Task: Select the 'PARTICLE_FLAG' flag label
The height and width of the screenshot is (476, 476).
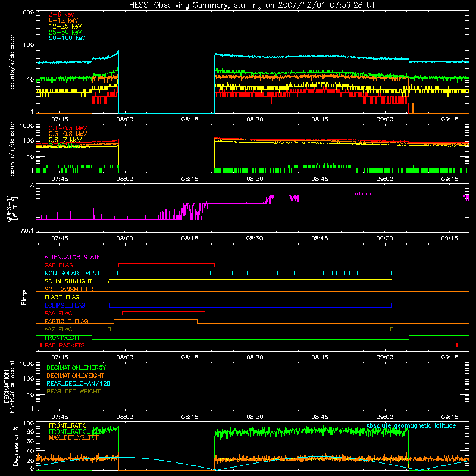Action: point(67,321)
